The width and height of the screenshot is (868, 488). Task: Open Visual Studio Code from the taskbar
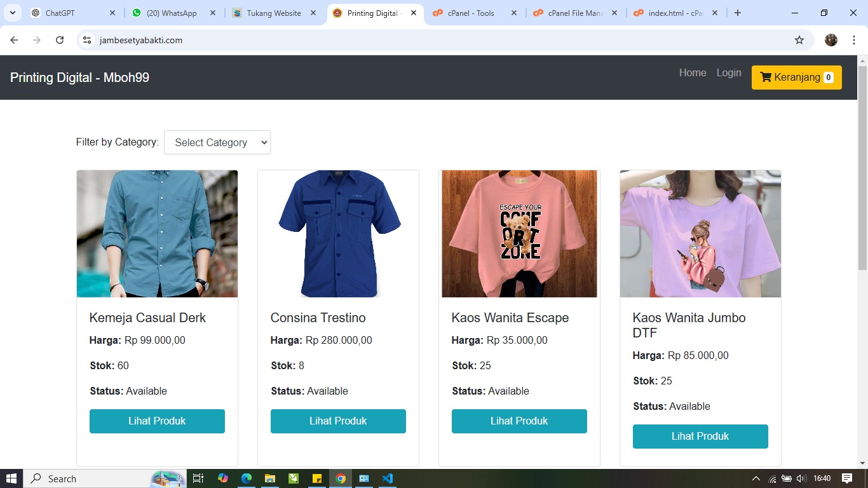click(x=388, y=478)
